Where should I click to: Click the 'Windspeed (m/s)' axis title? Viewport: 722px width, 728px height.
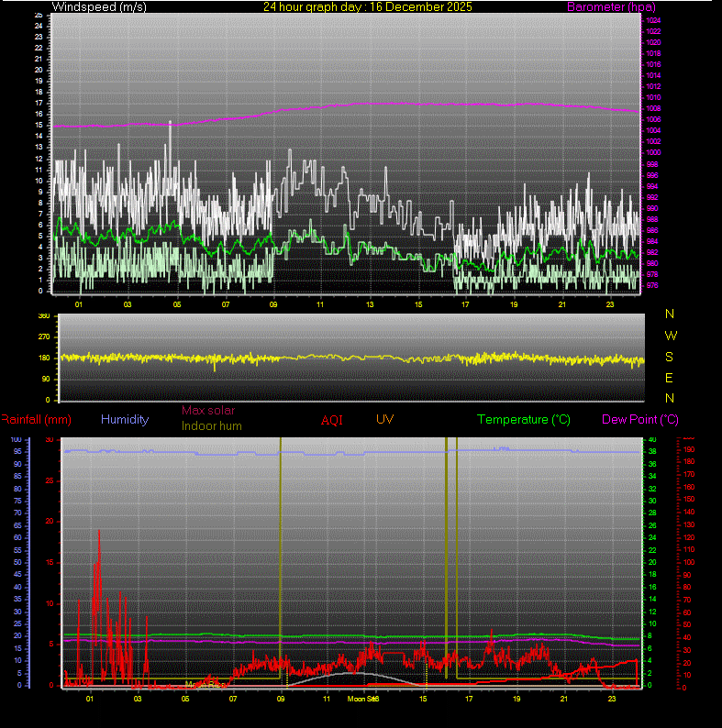[x=99, y=7]
